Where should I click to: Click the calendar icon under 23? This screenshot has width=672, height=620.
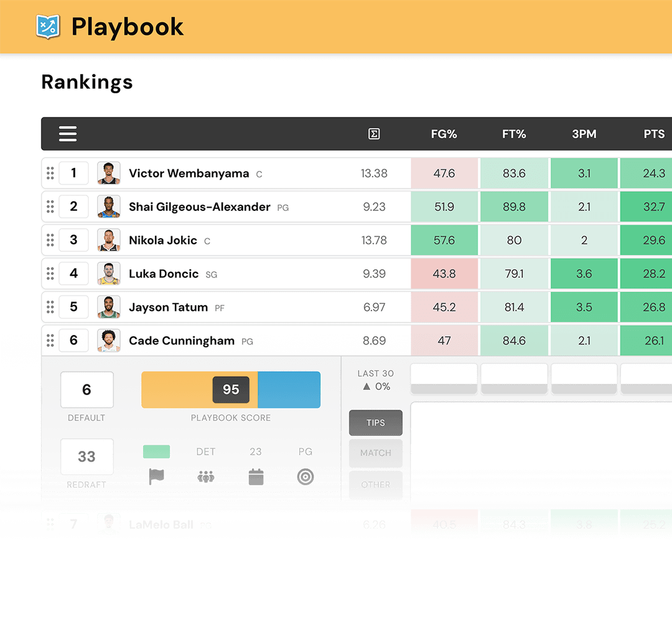point(256,477)
